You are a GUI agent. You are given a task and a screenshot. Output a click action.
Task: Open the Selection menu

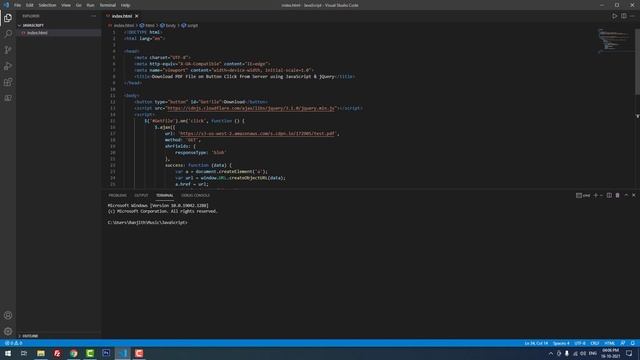point(47,5)
